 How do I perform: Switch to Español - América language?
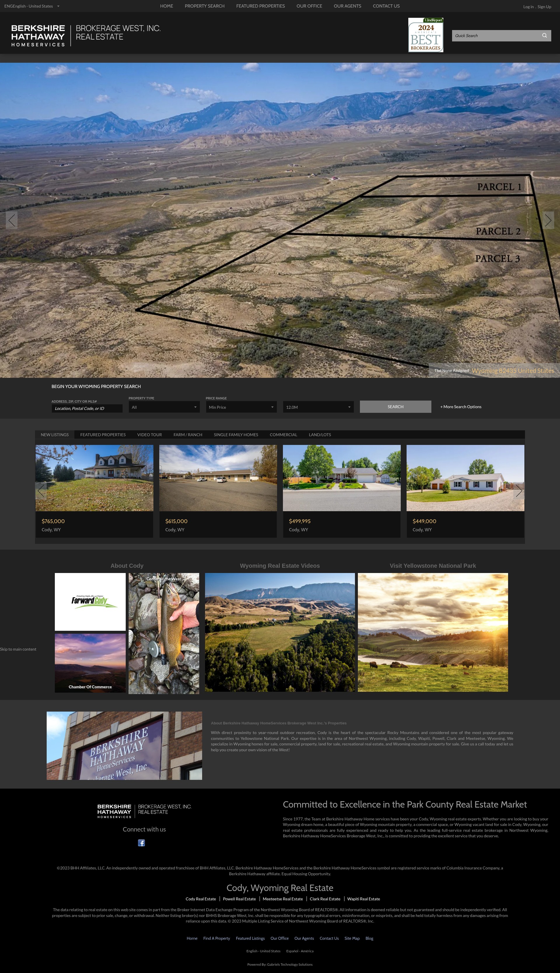(300, 951)
